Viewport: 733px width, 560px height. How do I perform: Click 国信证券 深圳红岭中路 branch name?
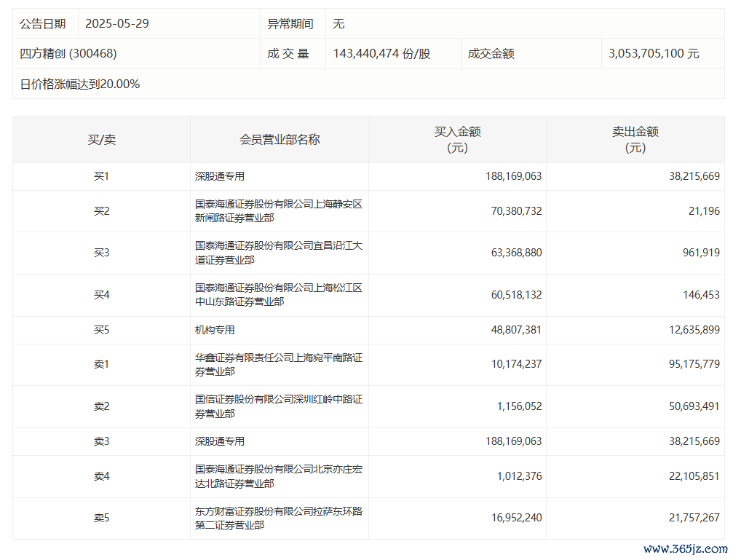pyautogui.click(x=279, y=406)
